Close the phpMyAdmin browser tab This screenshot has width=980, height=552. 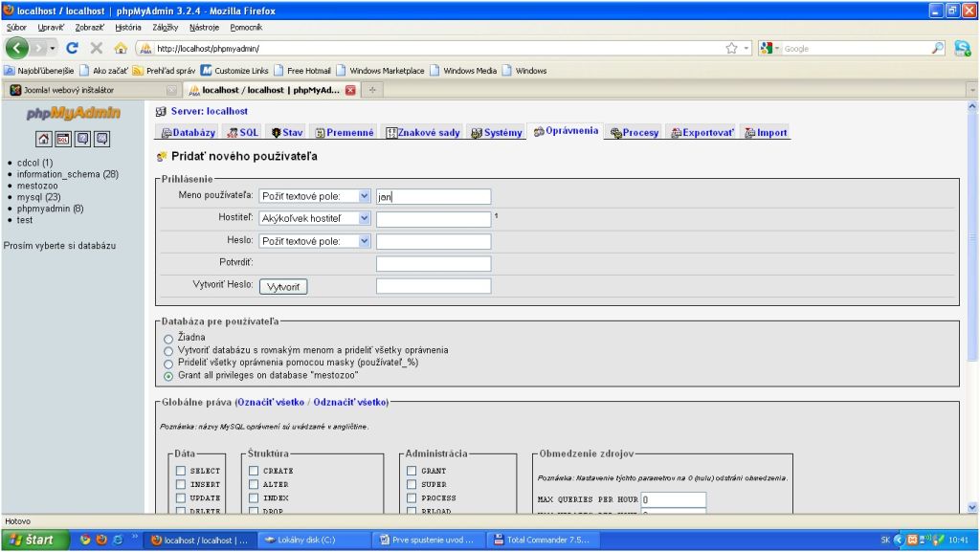point(350,90)
